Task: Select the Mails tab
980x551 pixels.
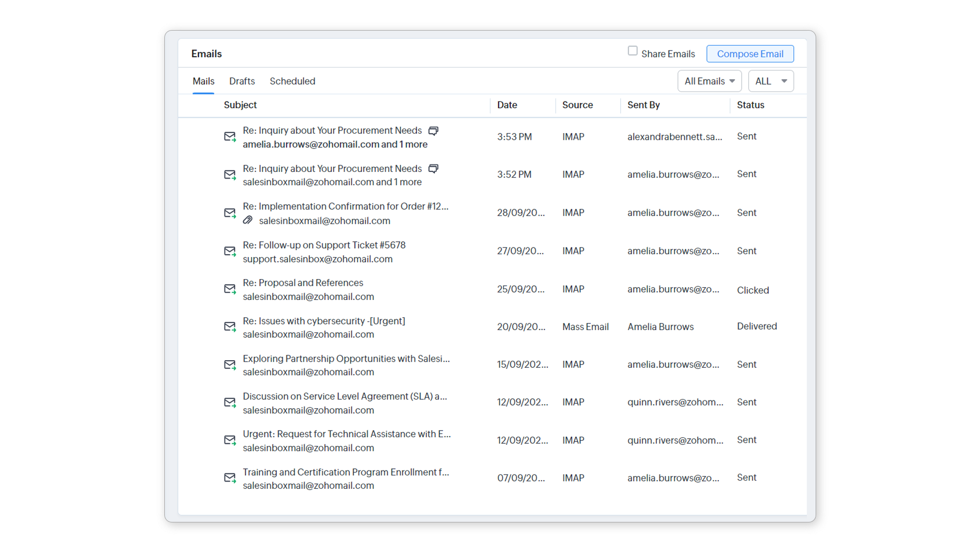Action: (203, 81)
